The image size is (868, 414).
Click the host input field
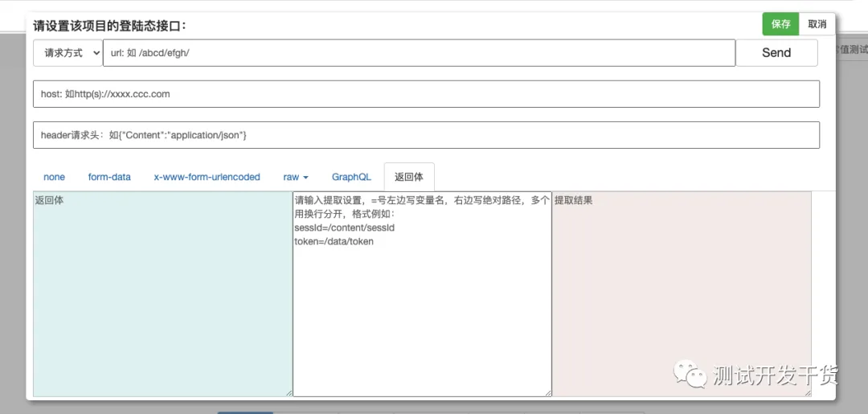426,94
